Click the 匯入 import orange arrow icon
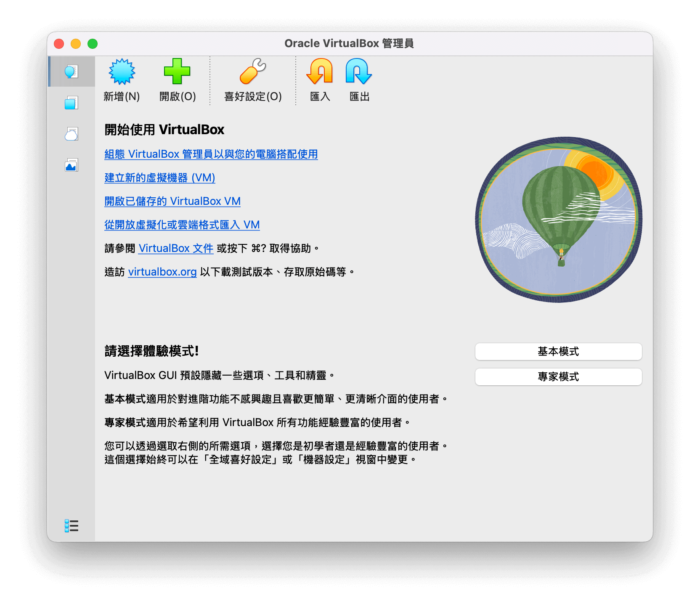Screen dimensions: 700x604 point(320,72)
